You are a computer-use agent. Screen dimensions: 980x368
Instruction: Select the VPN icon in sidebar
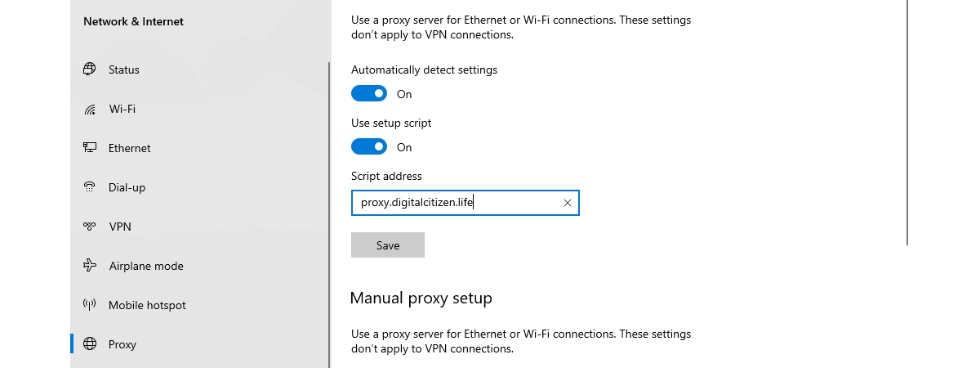point(90,227)
